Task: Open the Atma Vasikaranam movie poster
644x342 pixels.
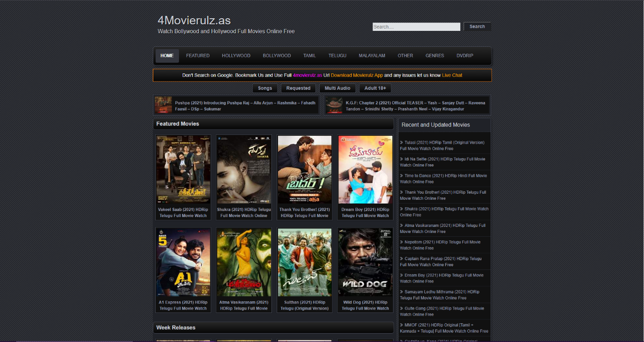Action: point(244,262)
